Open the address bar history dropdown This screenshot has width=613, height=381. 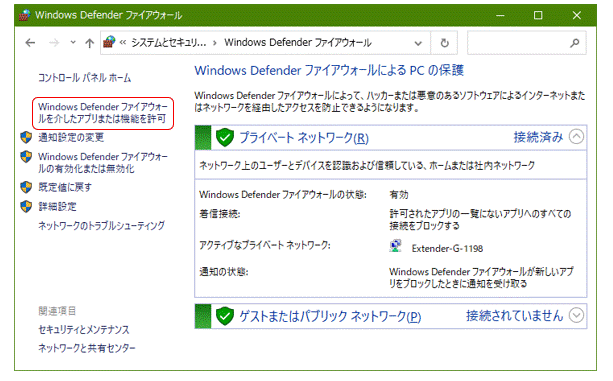tap(418, 43)
